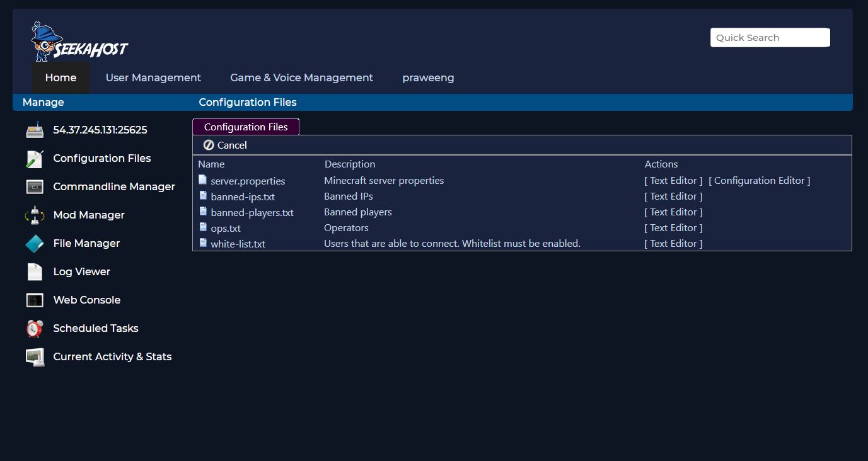Screen dimensions: 868x461
Task: Open the 54.37.245.131:25625 server link
Action: pos(100,130)
